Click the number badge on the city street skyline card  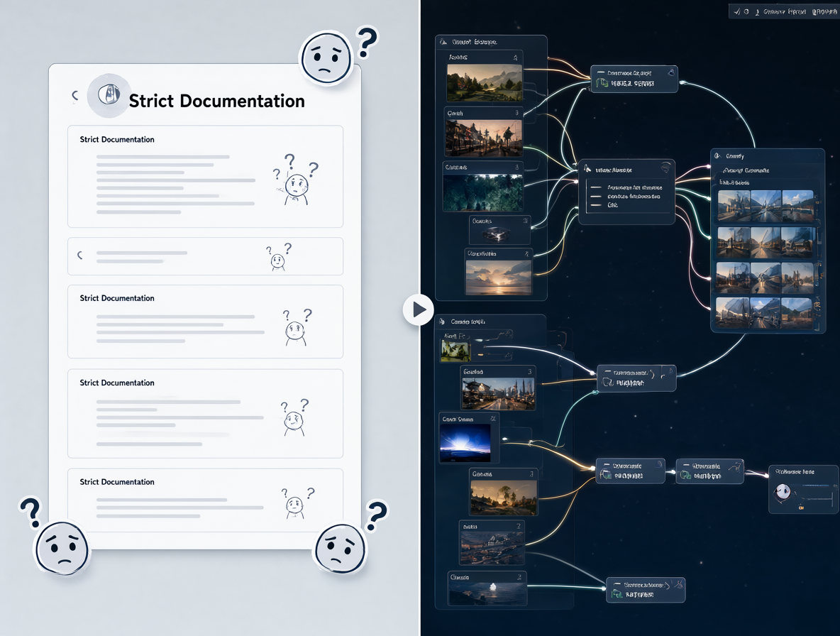click(x=529, y=371)
